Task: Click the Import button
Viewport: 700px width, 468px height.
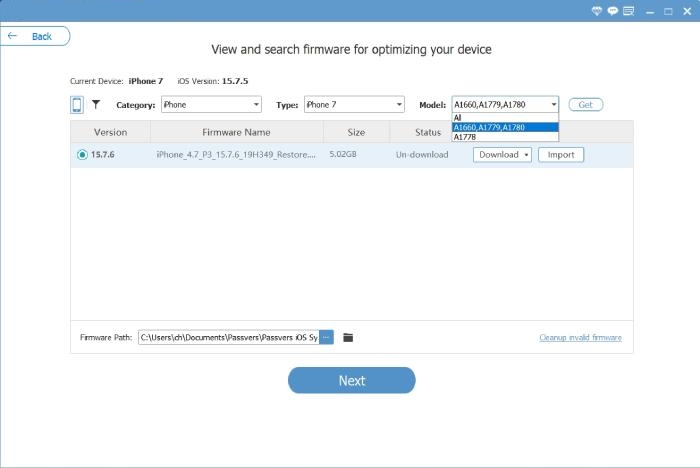Action: click(x=560, y=155)
